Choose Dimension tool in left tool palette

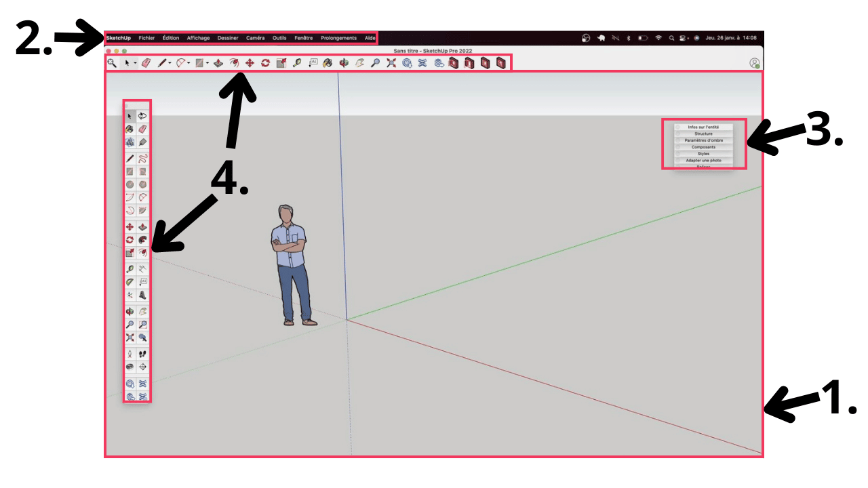point(142,268)
